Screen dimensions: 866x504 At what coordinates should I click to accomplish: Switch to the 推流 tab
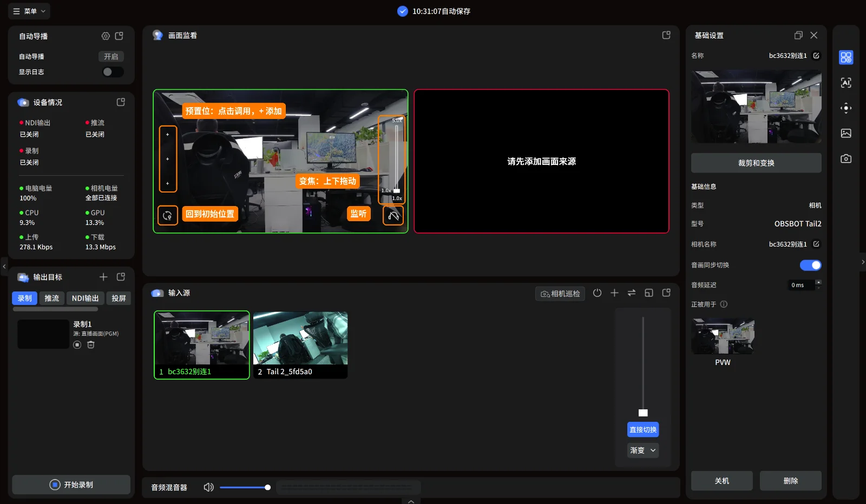(52, 299)
